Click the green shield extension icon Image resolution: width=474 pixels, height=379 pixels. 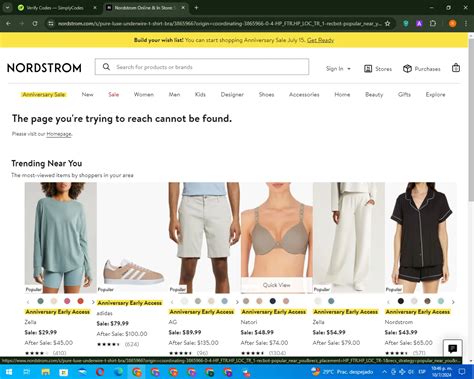click(x=406, y=23)
